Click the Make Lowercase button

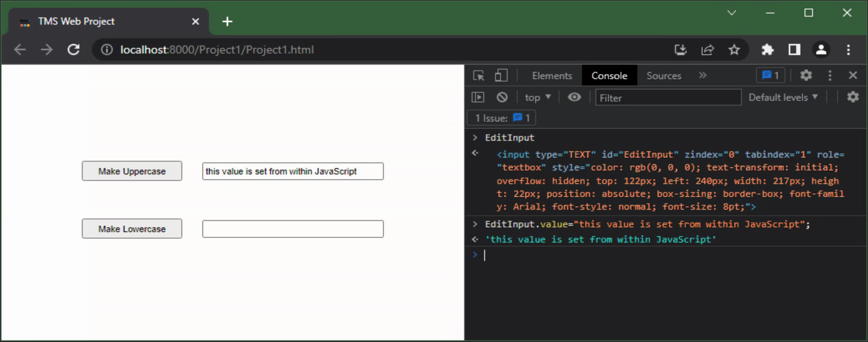132,229
